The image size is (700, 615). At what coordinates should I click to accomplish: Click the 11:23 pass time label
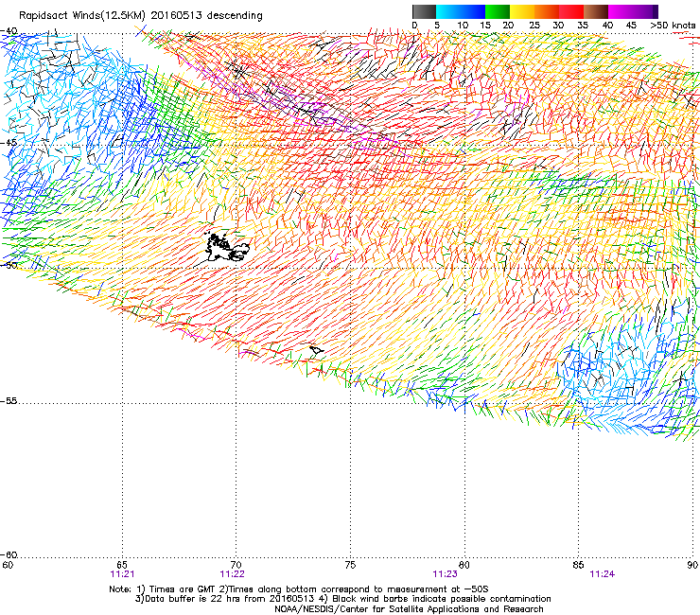pyautogui.click(x=446, y=574)
